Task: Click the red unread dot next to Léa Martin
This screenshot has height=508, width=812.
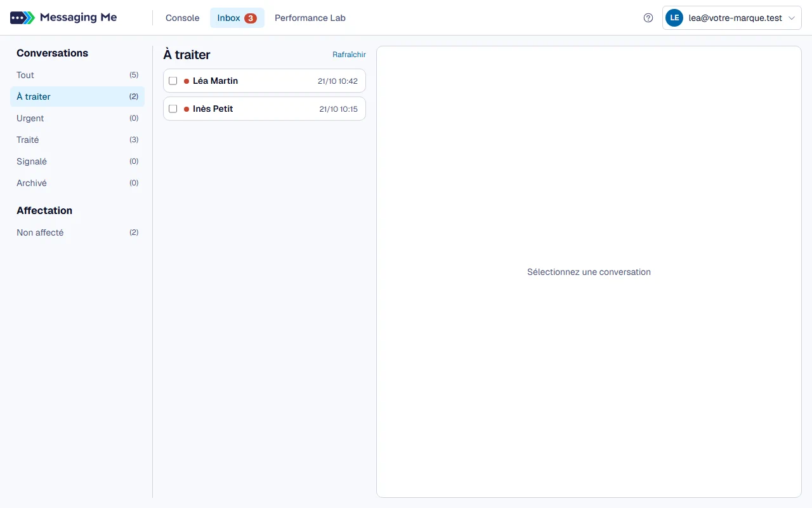Action: coord(187,81)
